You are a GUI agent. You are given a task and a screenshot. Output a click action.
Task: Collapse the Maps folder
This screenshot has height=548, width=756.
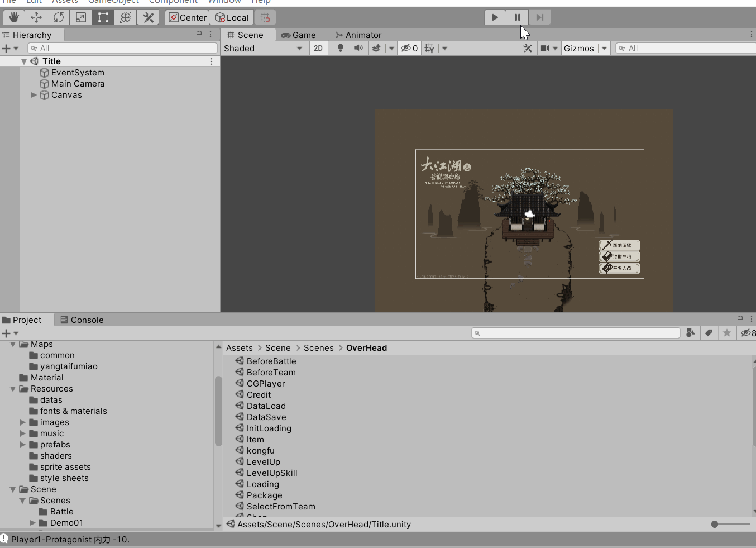pyautogui.click(x=13, y=344)
